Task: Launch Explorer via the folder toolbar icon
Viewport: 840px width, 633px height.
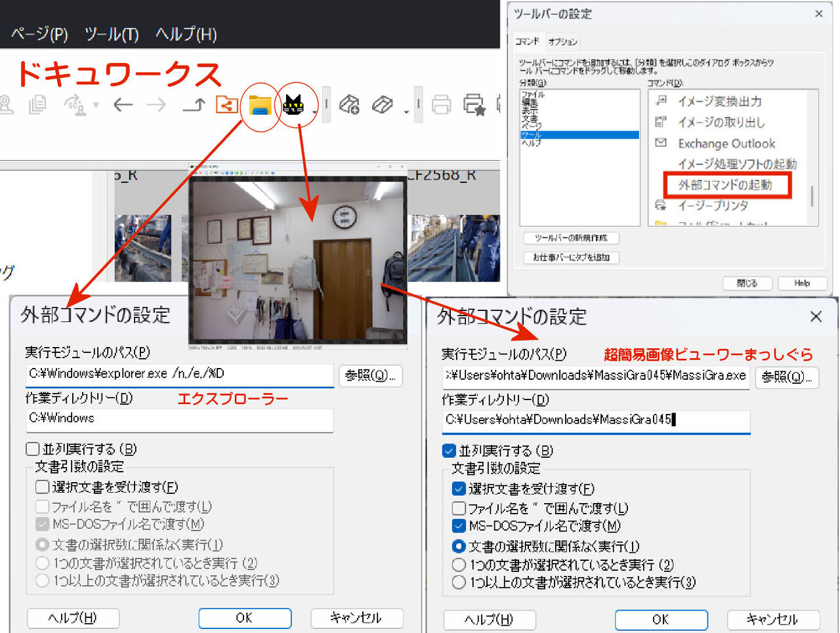Action: pos(260,105)
